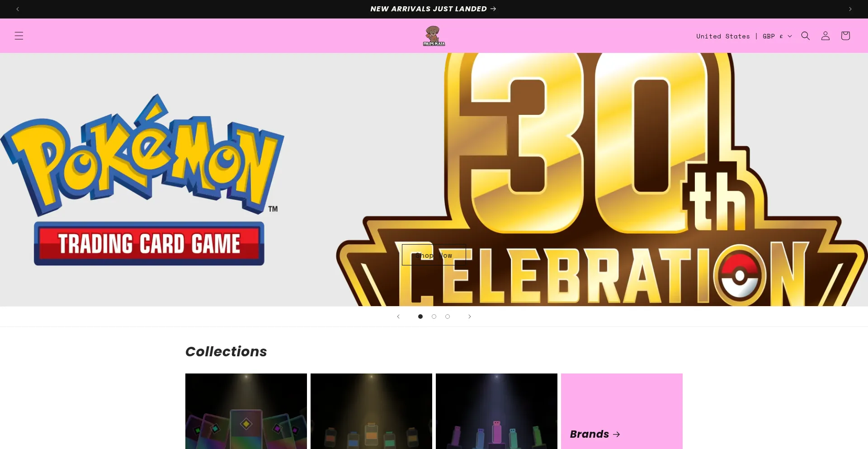868x449 pixels.
Task: Open the trading cards collection thumbnail
Action: coord(246,411)
